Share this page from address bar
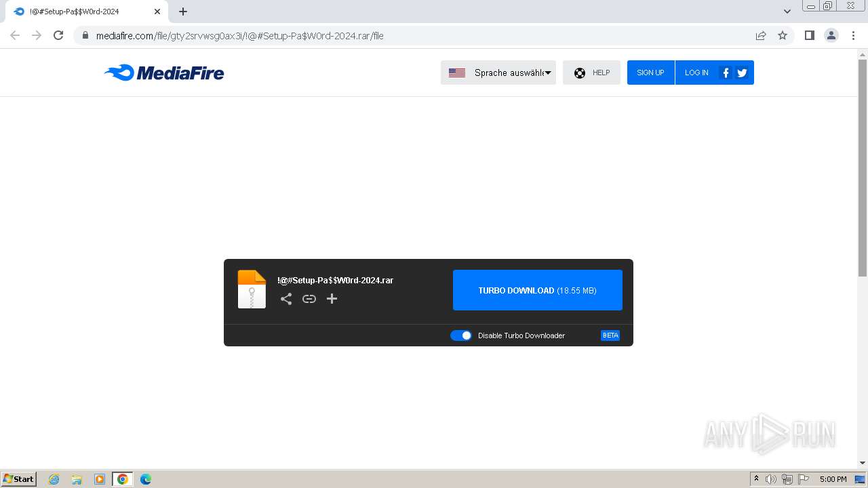This screenshot has width=868, height=488. pyautogui.click(x=761, y=35)
